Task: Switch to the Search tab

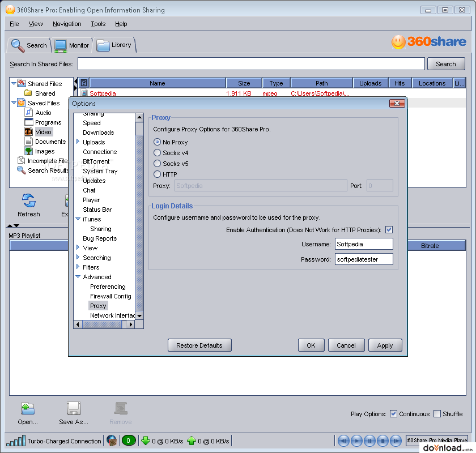Action: (x=29, y=45)
